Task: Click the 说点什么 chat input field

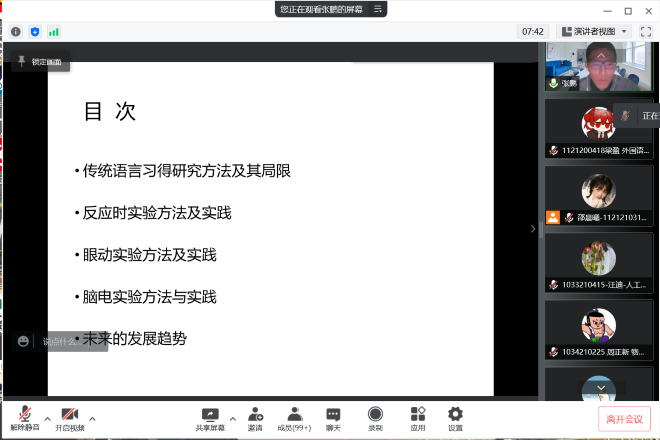Action: coord(72,341)
